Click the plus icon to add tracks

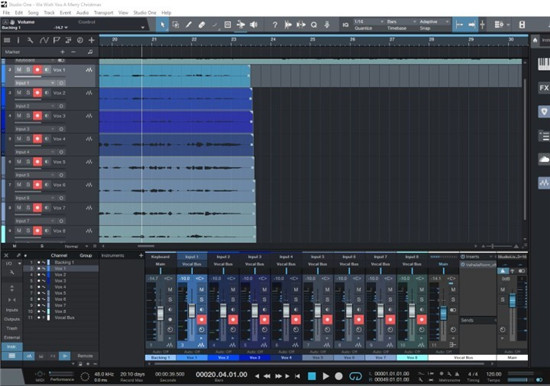coord(92,40)
